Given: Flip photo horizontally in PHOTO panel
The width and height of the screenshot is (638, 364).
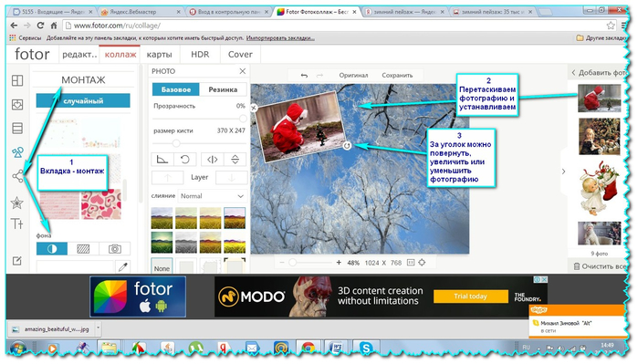Looking at the screenshot, I should [x=213, y=160].
